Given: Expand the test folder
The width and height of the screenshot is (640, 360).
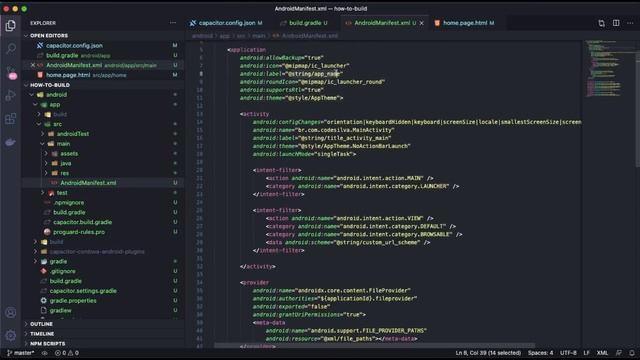Looking at the screenshot, I should [x=62, y=193].
